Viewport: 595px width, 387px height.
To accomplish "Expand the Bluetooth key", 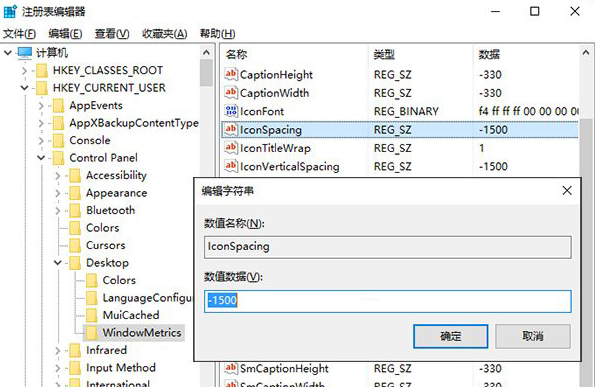I will pos(58,210).
